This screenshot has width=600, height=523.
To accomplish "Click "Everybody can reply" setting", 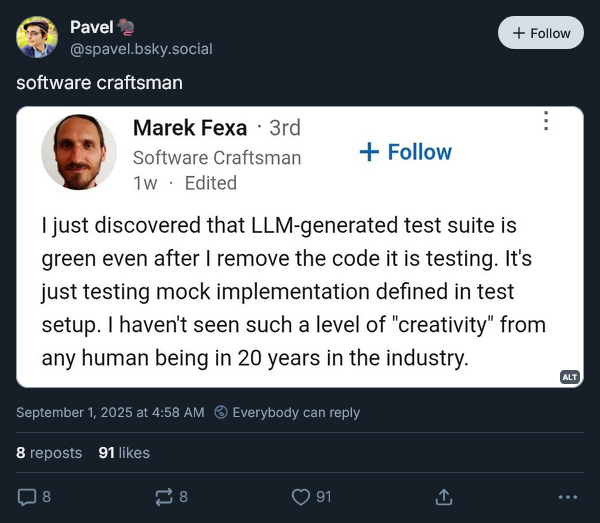I will point(295,412).
